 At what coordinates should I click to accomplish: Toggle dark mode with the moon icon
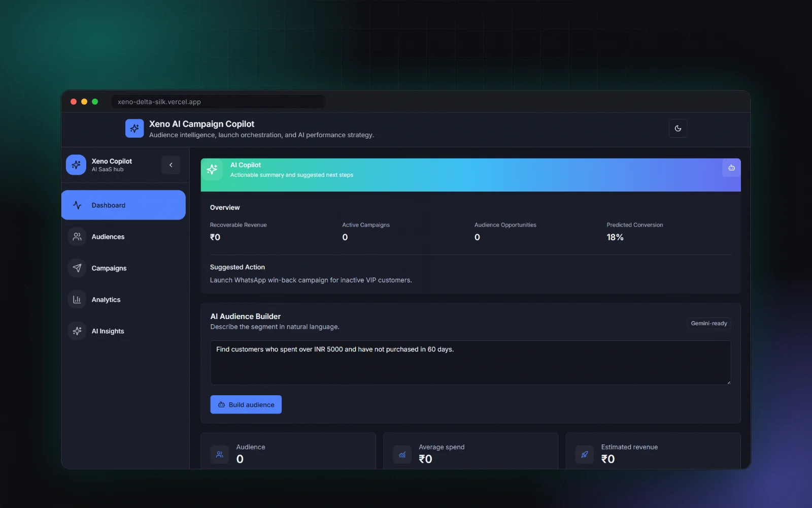(x=678, y=129)
